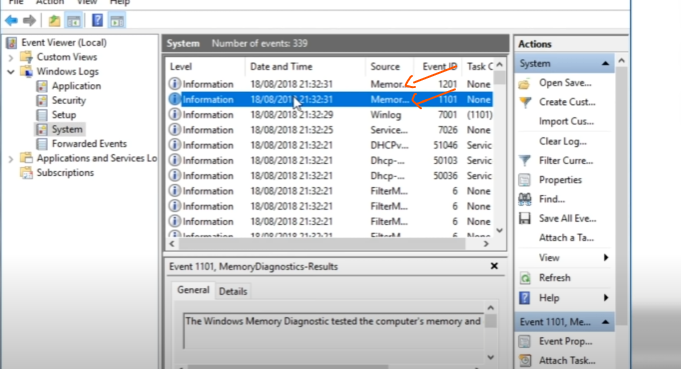681x369 pixels.
Task: Select the General tab
Action: click(x=193, y=290)
